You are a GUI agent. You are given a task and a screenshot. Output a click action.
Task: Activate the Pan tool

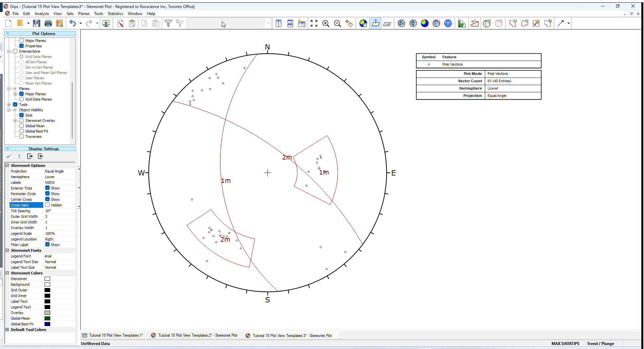[349, 23]
